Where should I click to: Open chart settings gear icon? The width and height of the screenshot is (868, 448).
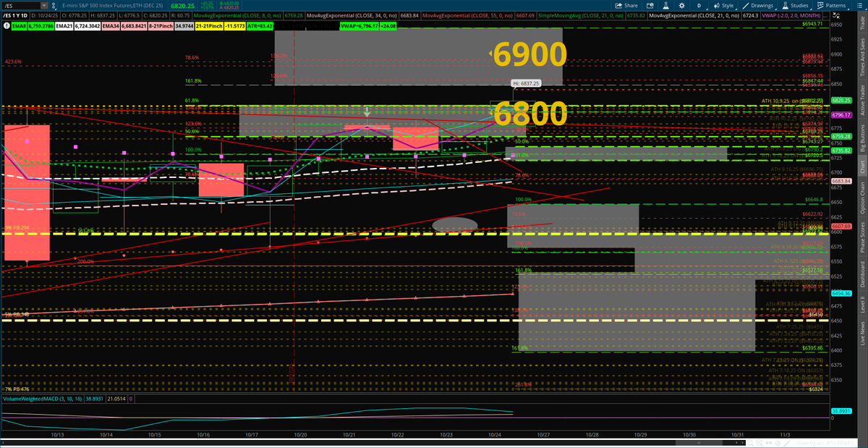[682, 6]
